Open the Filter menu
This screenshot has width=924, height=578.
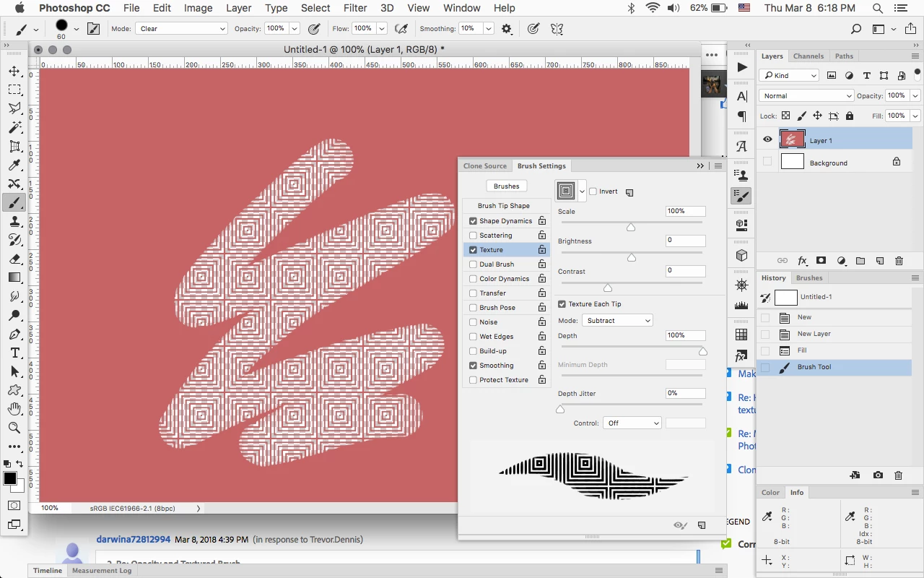coord(354,9)
